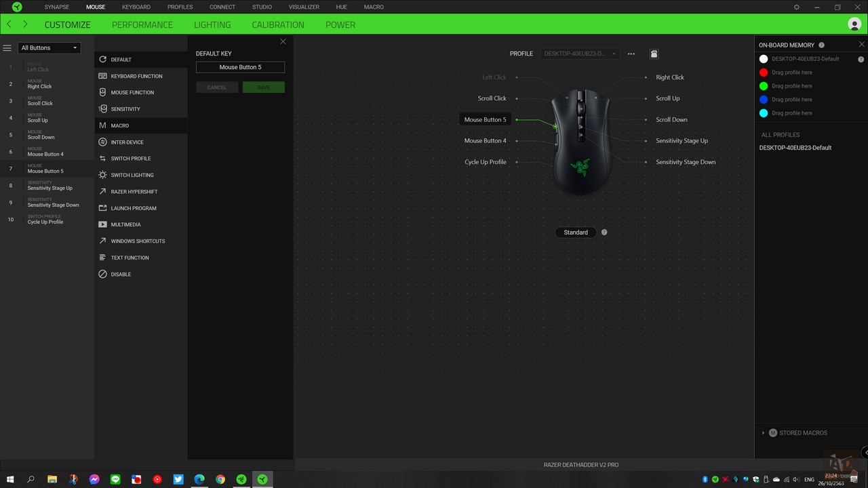The width and height of the screenshot is (868, 488).
Task: Select Switch Profile assignment
Action: tap(141, 159)
